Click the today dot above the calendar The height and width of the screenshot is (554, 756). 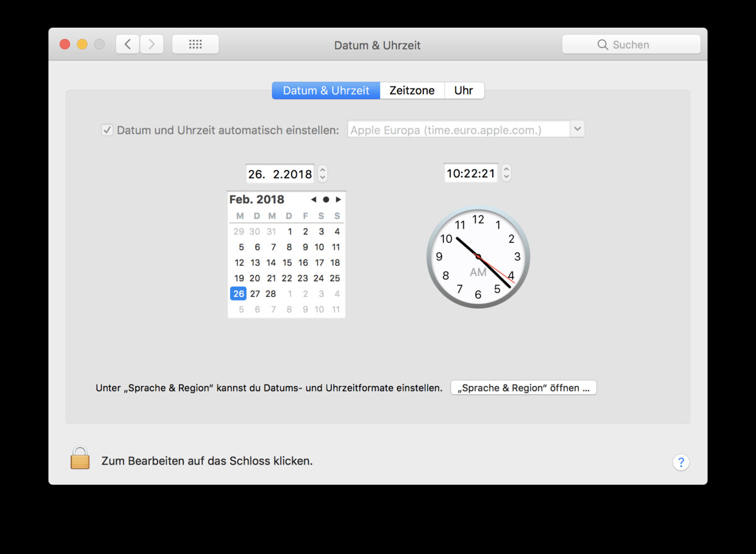pos(326,199)
